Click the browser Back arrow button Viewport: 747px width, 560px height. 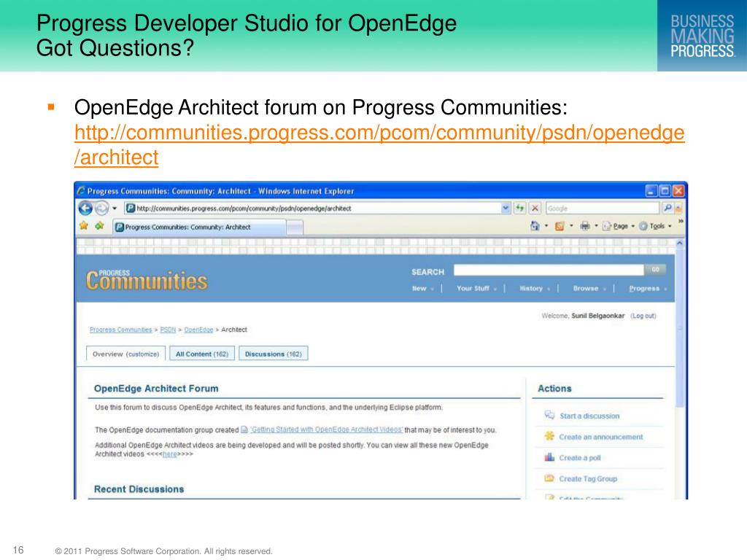(x=86, y=208)
